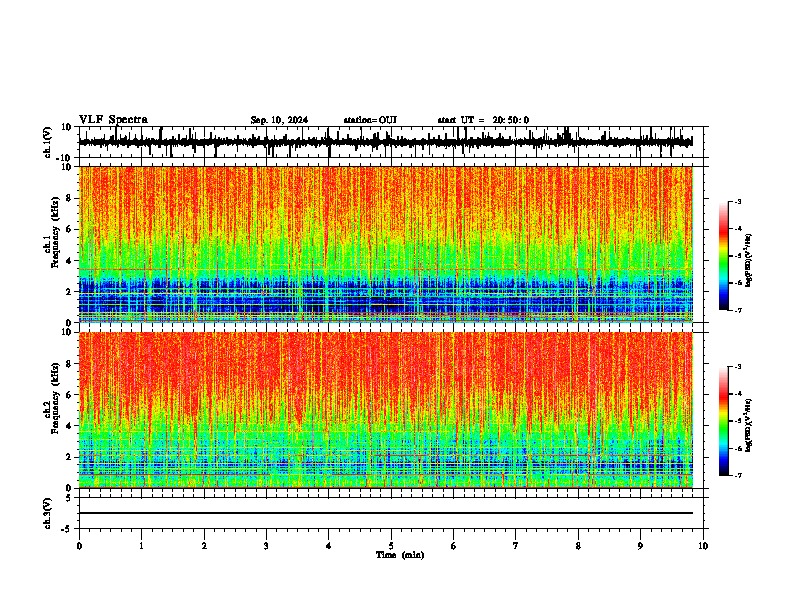Select the "start UT = 20:50:0" text
The width and height of the screenshot is (792, 612).
pos(483,120)
